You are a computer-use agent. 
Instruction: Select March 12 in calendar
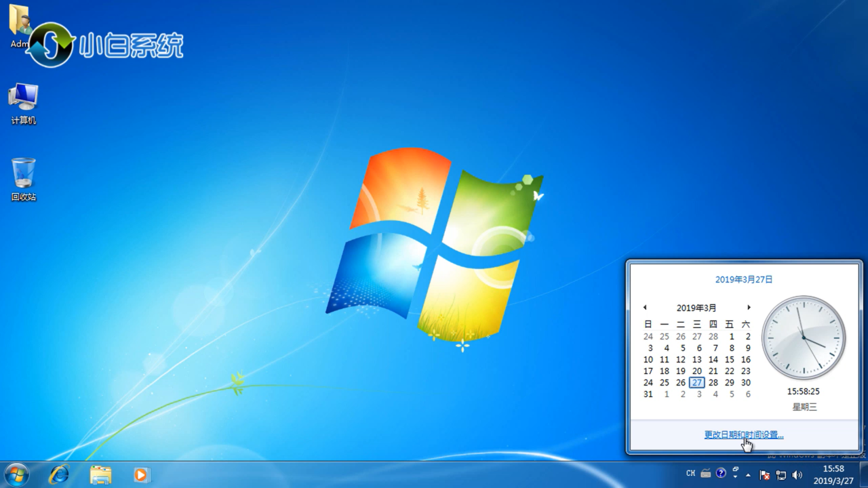680,359
